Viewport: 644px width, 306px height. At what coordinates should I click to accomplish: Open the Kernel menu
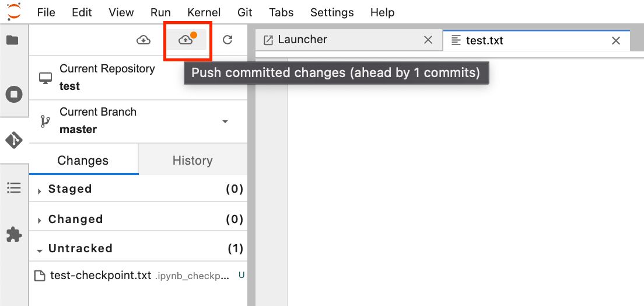[204, 12]
